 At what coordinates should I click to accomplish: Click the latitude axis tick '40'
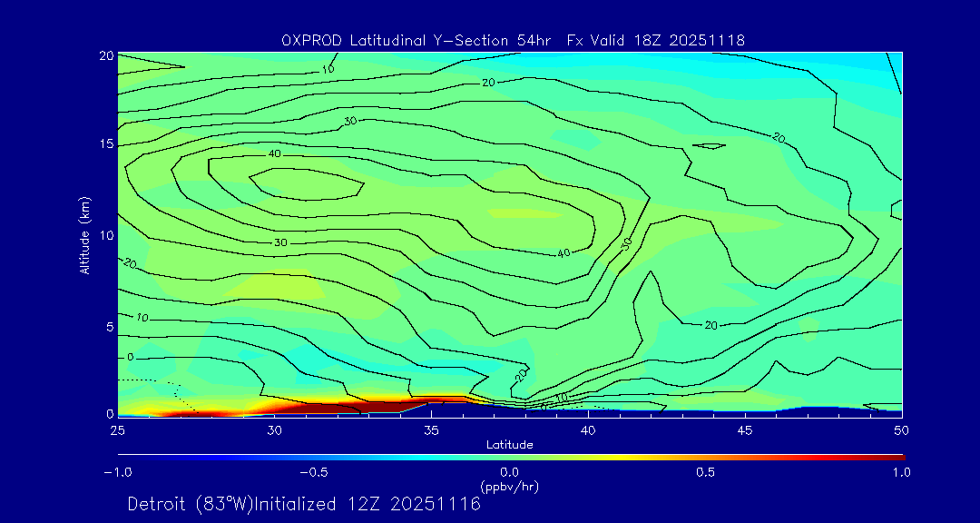point(587,431)
